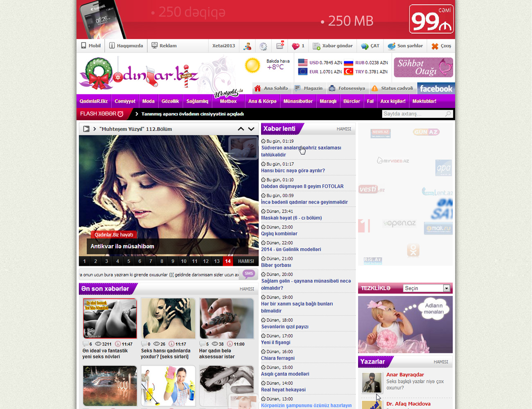Click the Çıxış logout icon

(435, 46)
